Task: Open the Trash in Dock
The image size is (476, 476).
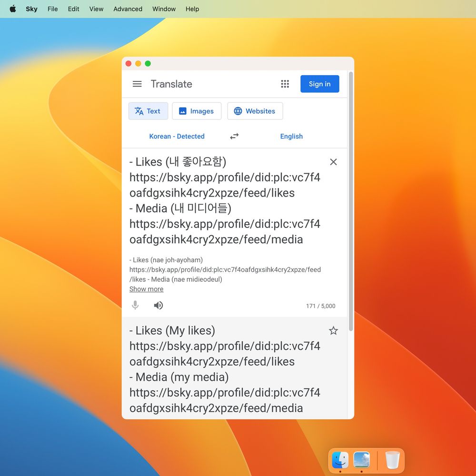Action: coord(392,460)
